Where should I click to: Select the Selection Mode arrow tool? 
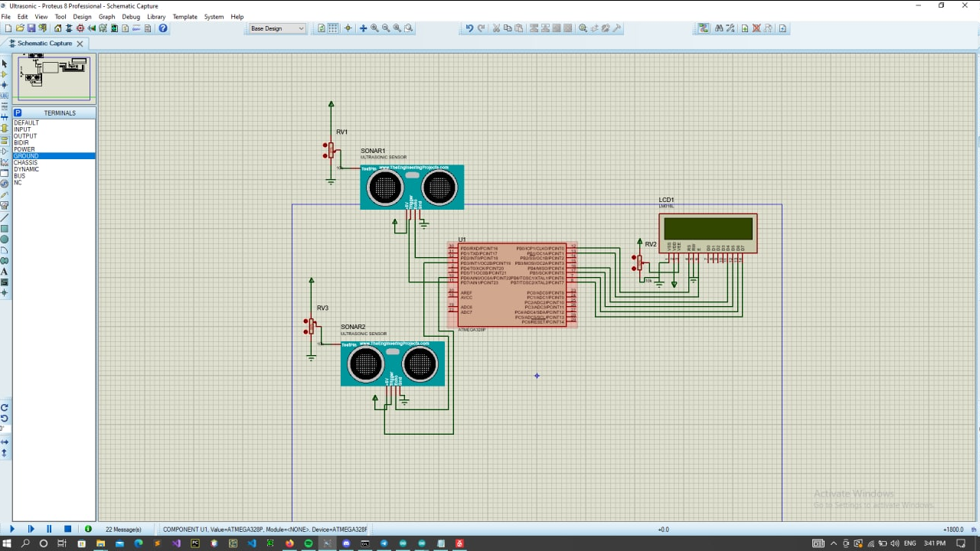coord(5,64)
